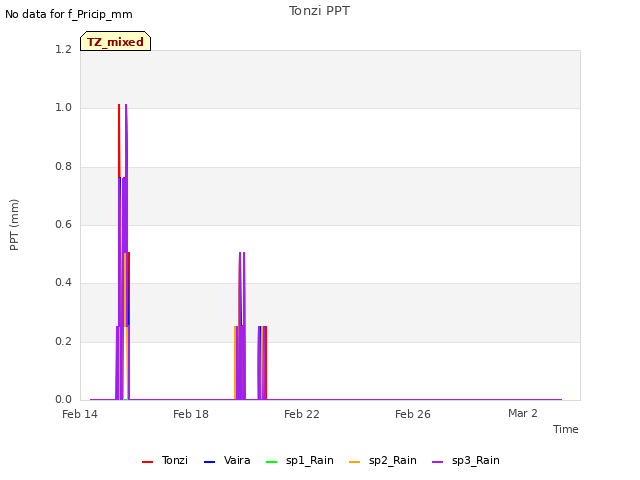The image size is (640, 480).
Task: Click the Mar 2 x-axis tick label
Action: click(x=523, y=413)
